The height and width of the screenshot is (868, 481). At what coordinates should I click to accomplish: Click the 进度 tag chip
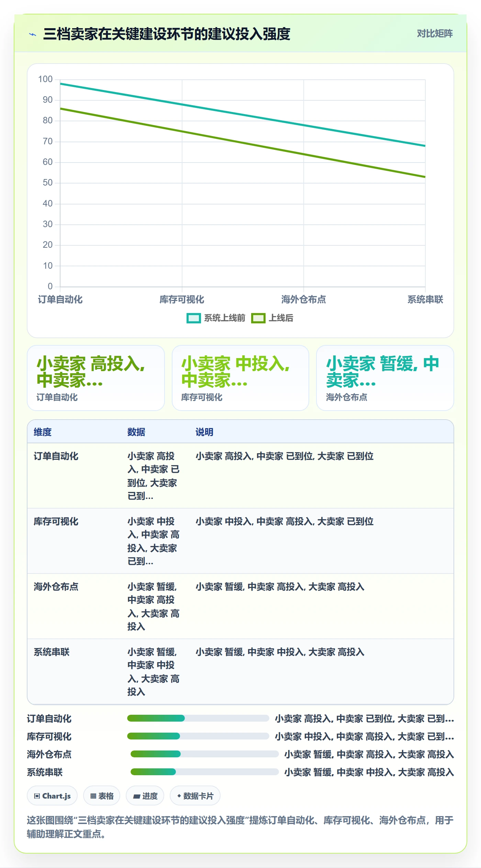pos(145,796)
